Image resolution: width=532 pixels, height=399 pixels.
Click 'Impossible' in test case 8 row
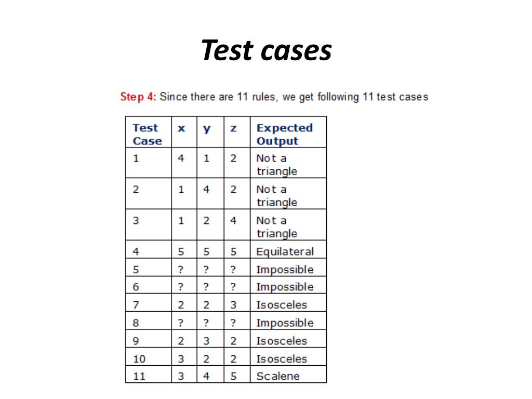(x=285, y=323)
